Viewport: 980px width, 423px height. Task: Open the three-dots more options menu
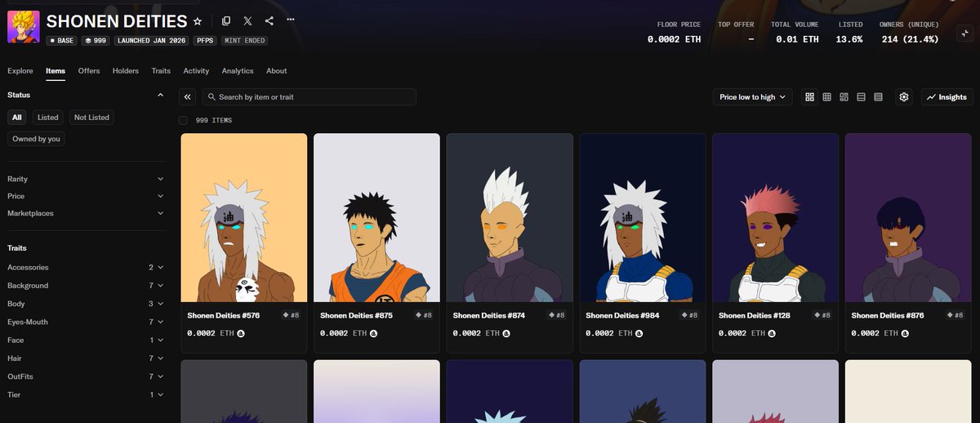(x=291, y=20)
